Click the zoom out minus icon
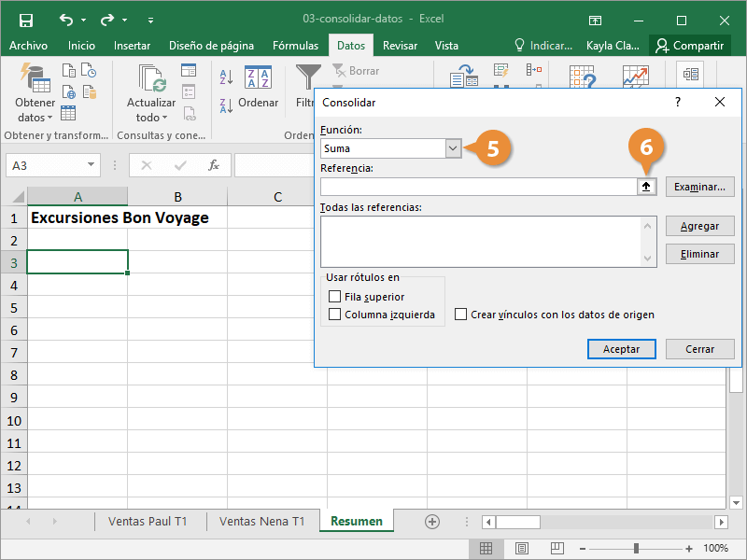Viewport: 747px width, 560px height. tap(582, 549)
